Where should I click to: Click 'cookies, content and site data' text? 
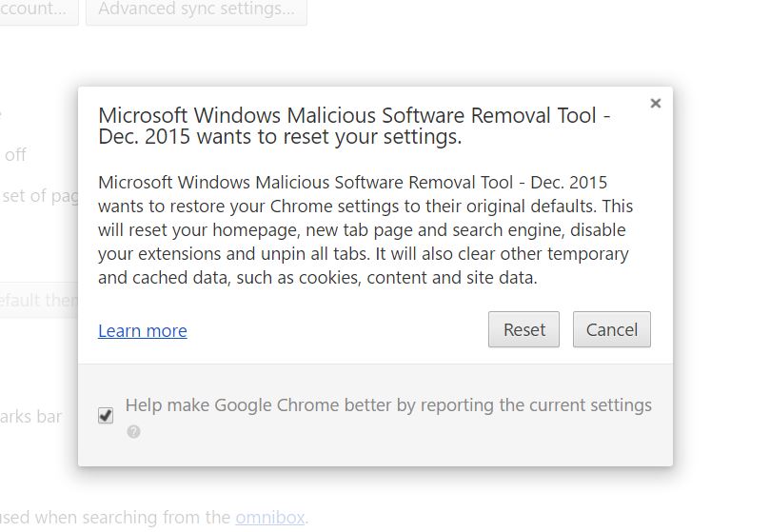click(x=418, y=278)
